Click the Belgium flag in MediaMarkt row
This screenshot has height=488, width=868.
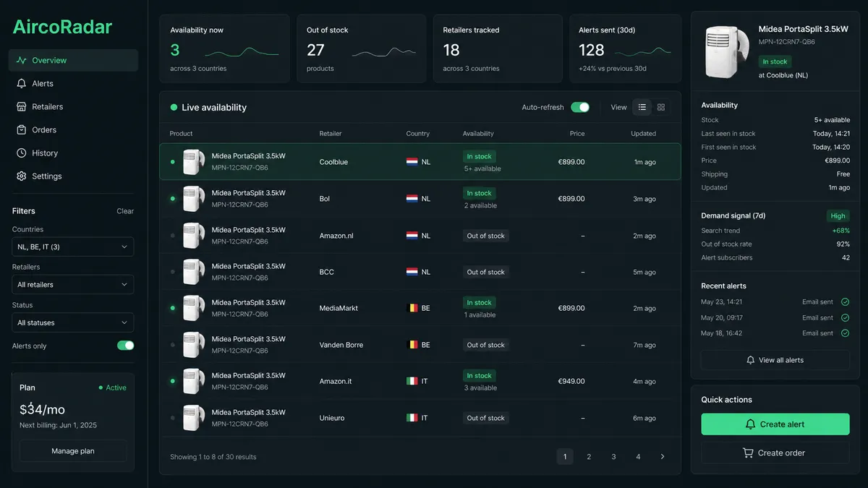tap(412, 308)
